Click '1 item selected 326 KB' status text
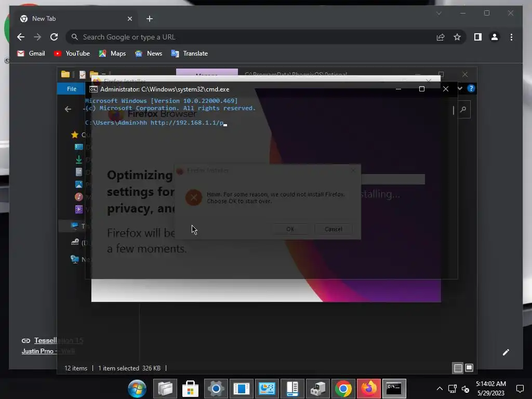The height and width of the screenshot is (399, 532). (x=129, y=368)
